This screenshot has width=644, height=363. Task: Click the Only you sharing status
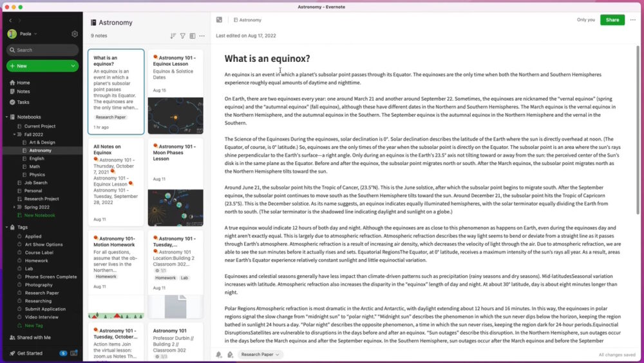[x=585, y=20]
